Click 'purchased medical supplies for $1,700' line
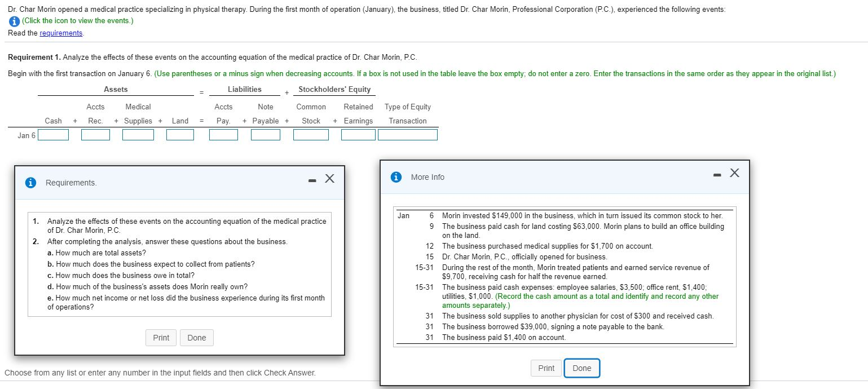The height and width of the screenshot is (389, 868). click(x=548, y=246)
